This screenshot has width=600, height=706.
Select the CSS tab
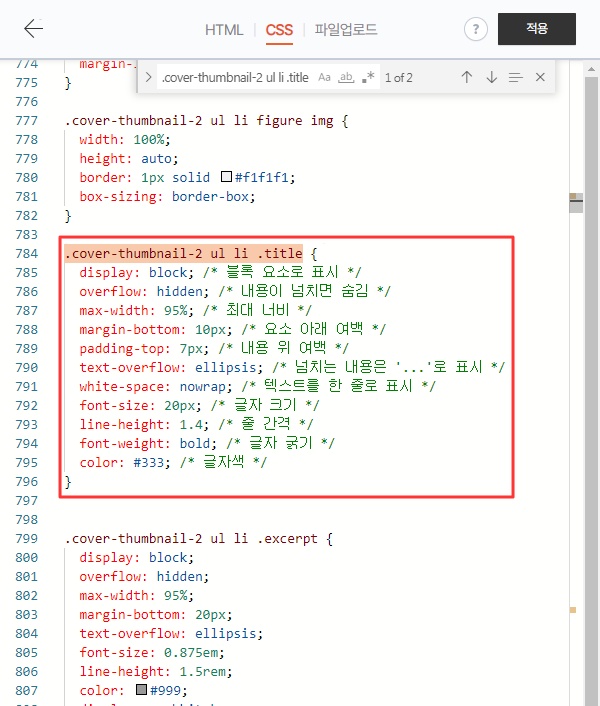click(x=279, y=30)
